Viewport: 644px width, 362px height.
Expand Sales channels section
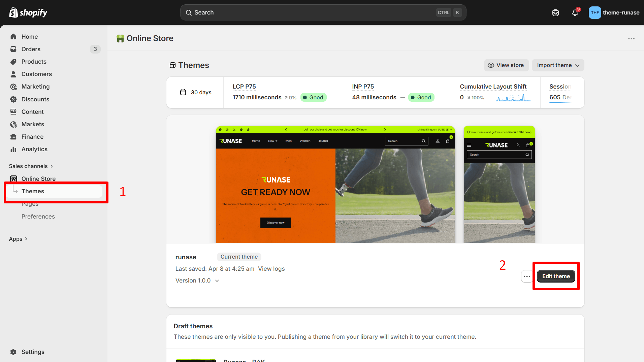(31, 166)
